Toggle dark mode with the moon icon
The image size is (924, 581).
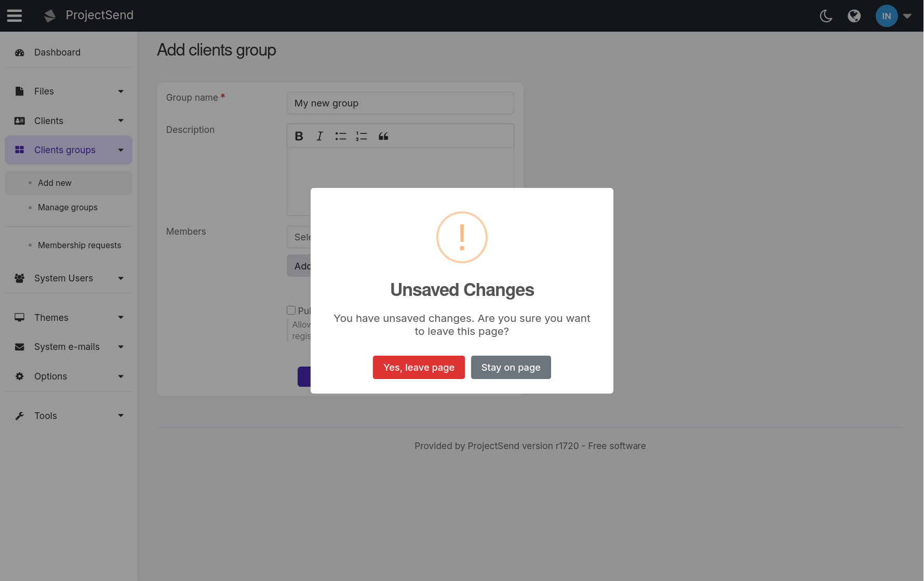click(x=826, y=16)
